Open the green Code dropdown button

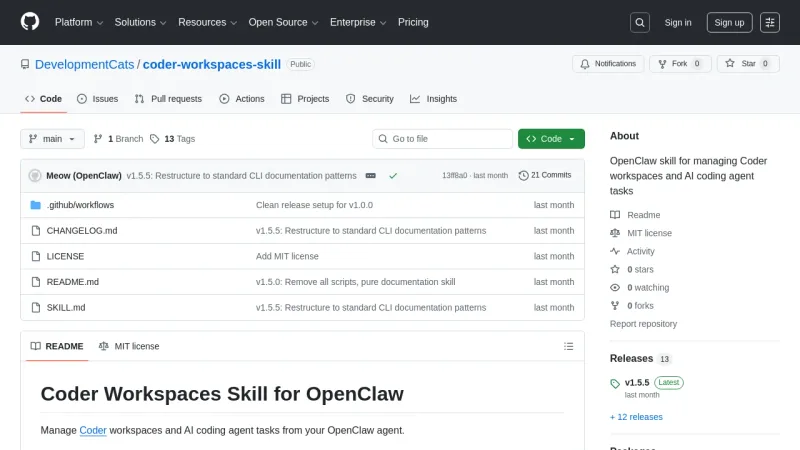tap(551, 139)
